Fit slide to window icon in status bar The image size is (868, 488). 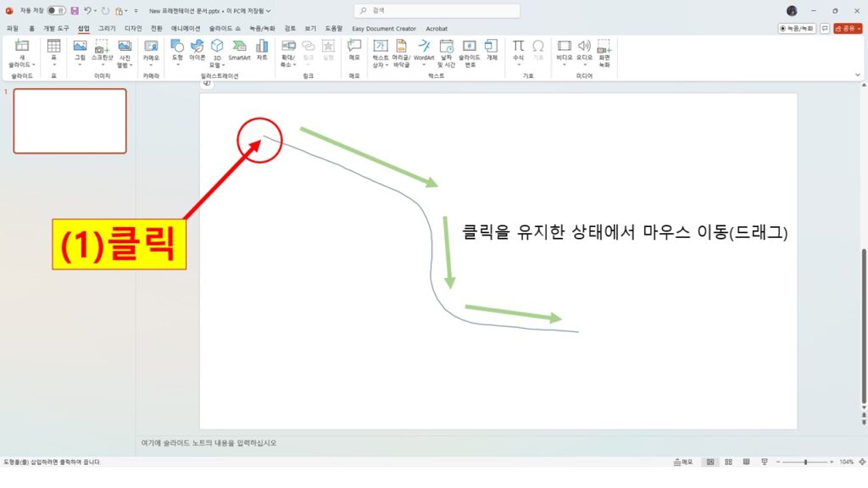(862, 462)
